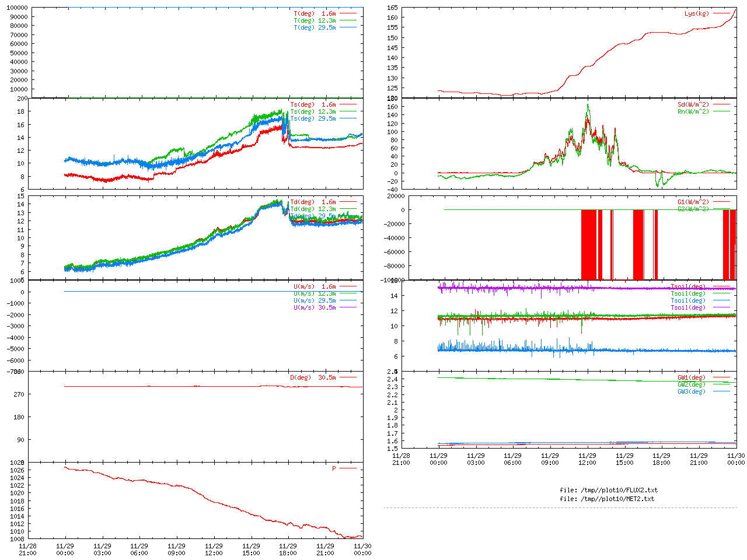Click the FLUX2.txt file path text

tap(608, 490)
